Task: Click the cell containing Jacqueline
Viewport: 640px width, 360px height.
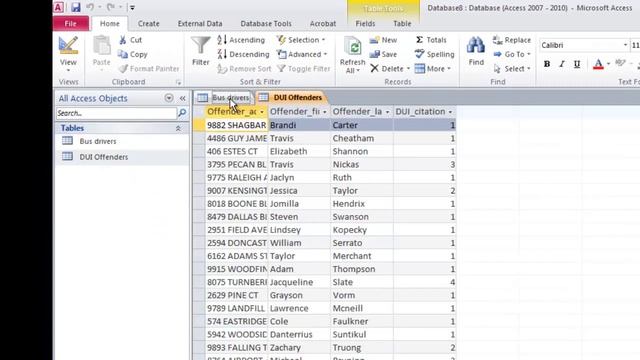Action: coord(299,282)
